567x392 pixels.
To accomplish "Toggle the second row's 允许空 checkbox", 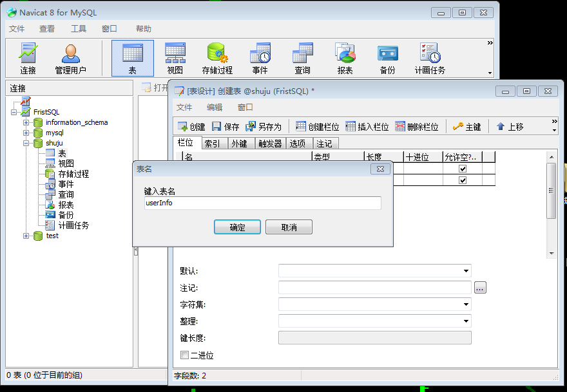I will click(462, 180).
